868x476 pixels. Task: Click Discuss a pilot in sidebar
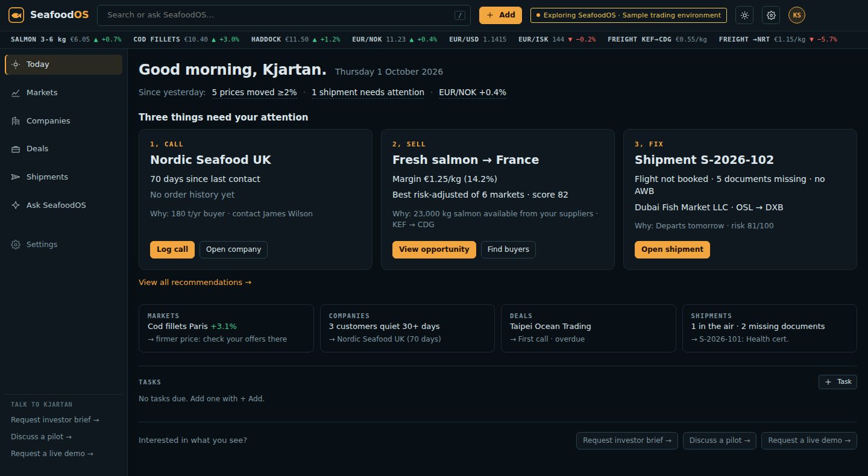tap(41, 437)
